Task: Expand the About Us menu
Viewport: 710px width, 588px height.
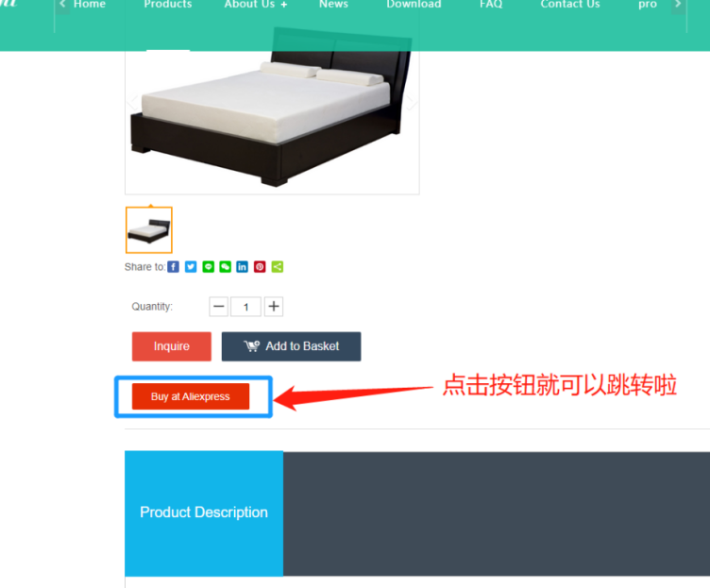Action: click(x=255, y=5)
